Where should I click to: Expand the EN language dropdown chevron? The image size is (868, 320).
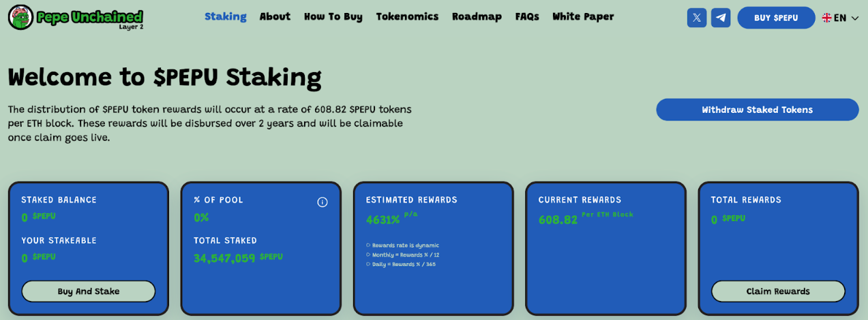(855, 18)
